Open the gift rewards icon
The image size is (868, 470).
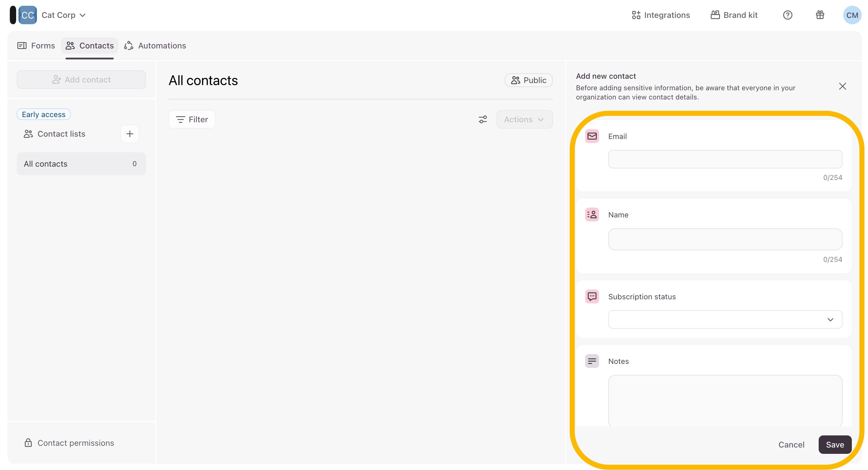820,15
